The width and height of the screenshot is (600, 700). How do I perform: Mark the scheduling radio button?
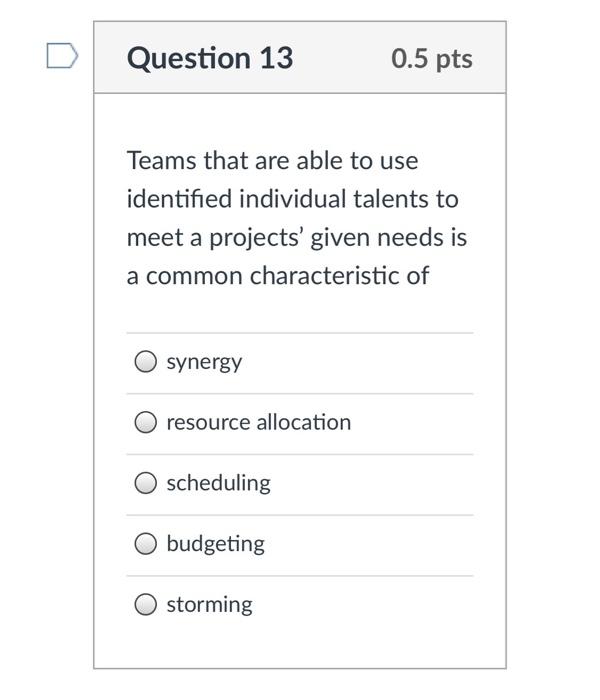click(x=146, y=484)
